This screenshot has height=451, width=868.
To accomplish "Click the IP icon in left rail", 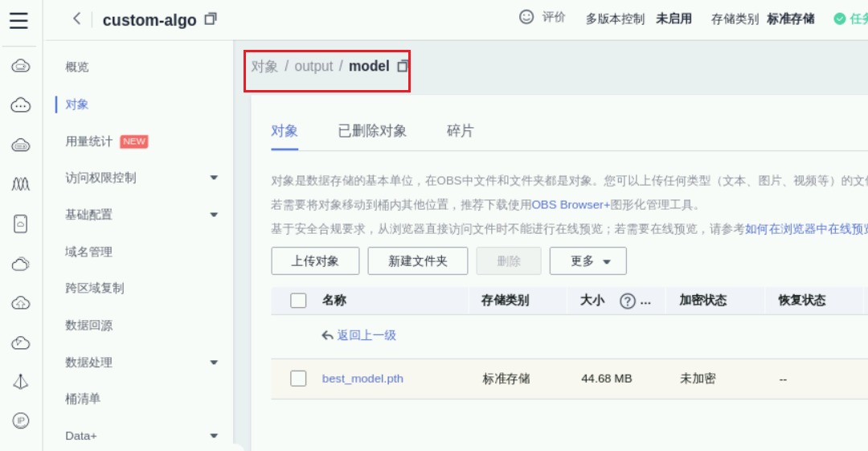I will pos(21,420).
